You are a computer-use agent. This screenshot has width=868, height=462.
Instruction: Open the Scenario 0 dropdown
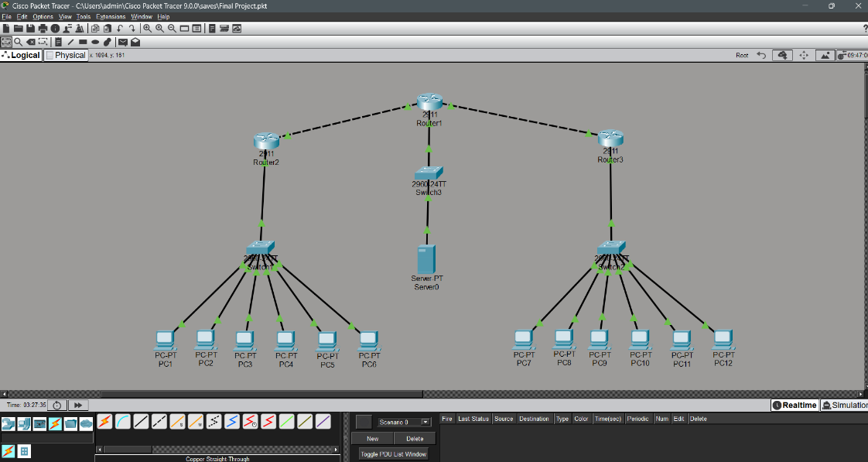click(404, 422)
